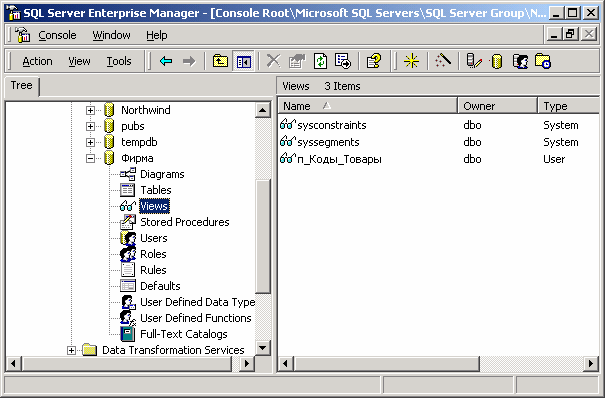Click Register Server toolbar icon
The height and width of the screenshot is (398, 605).
tap(474, 61)
